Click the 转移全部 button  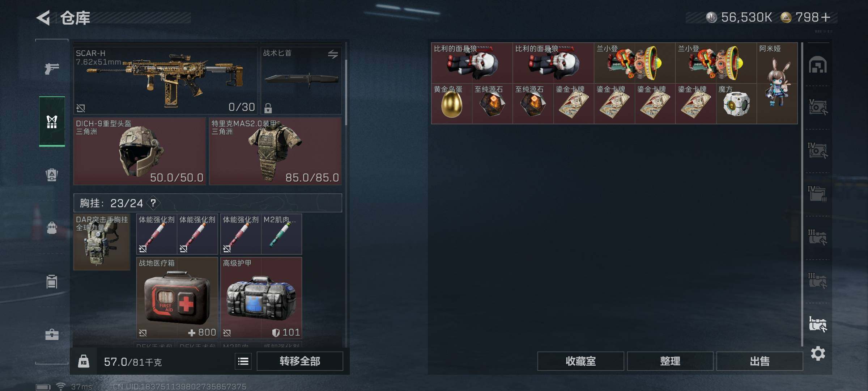(300, 361)
